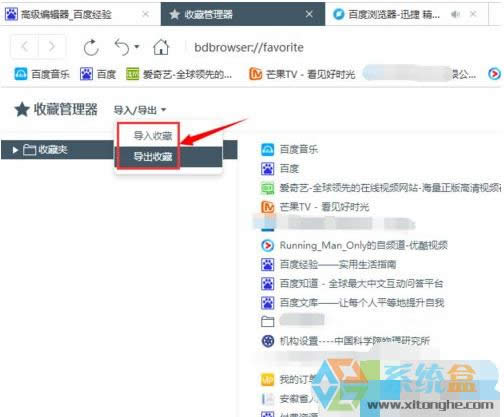Open the undo arrow's small dropdown caret
Viewport: 504px width, 417px height.
coord(137,47)
